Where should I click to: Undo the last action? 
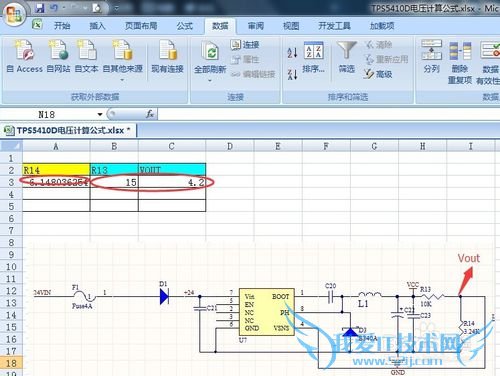(54, 8)
